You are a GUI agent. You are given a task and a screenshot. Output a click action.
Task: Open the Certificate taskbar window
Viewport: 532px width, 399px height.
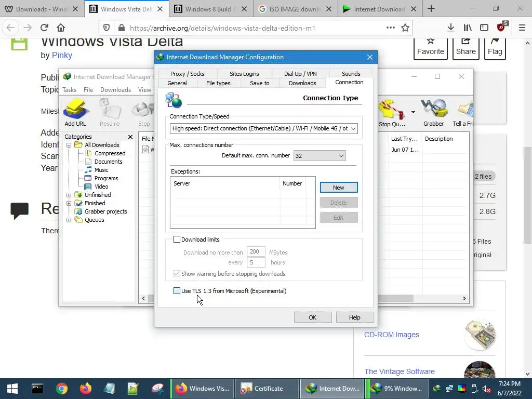pyautogui.click(x=267, y=389)
